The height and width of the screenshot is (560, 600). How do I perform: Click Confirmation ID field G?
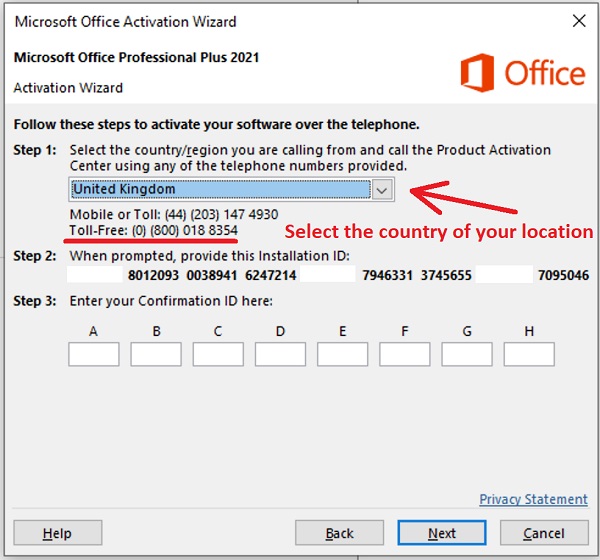(467, 354)
